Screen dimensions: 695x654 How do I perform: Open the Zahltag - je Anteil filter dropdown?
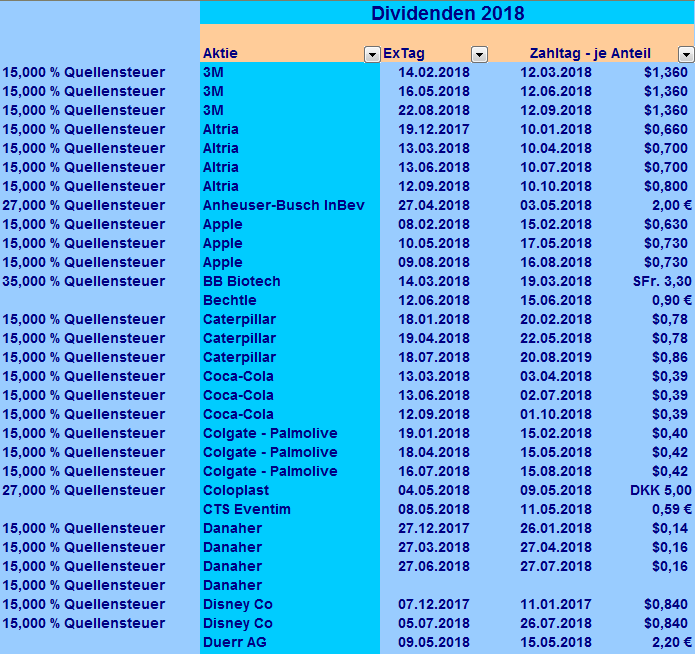(686, 55)
